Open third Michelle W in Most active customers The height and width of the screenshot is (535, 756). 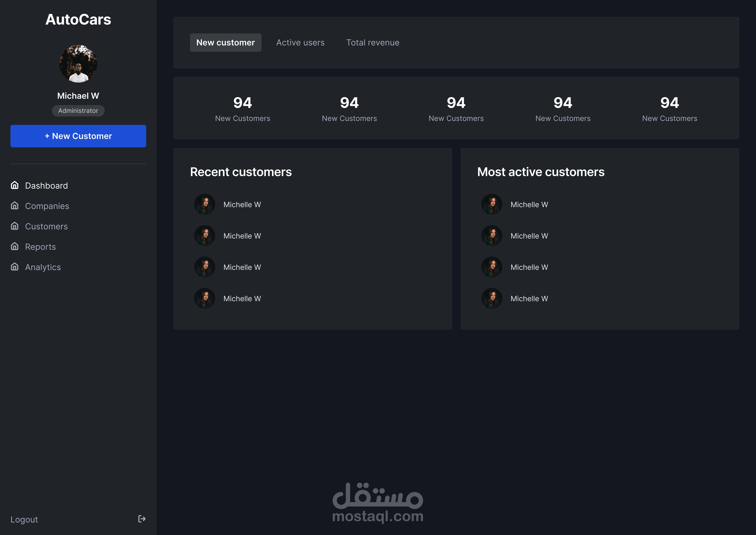(529, 267)
